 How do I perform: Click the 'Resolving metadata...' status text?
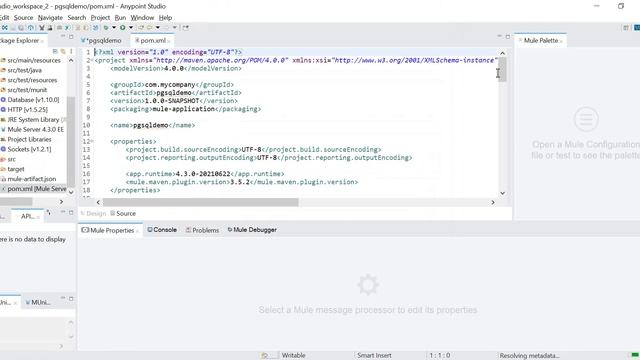529,356
